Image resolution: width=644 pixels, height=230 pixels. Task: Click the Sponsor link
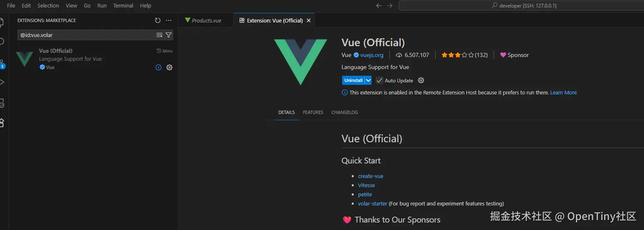coord(514,55)
